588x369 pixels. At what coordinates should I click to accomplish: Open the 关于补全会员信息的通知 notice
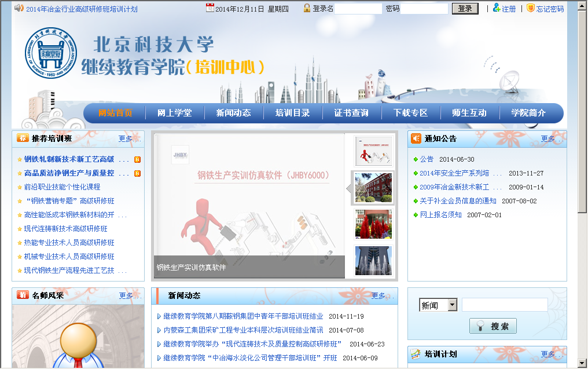pos(458,201)
